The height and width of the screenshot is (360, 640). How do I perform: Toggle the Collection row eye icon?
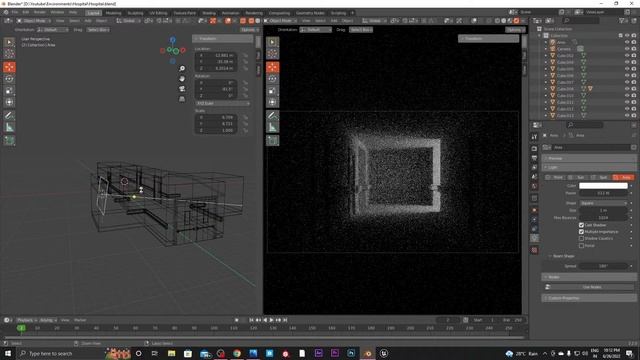627,36
